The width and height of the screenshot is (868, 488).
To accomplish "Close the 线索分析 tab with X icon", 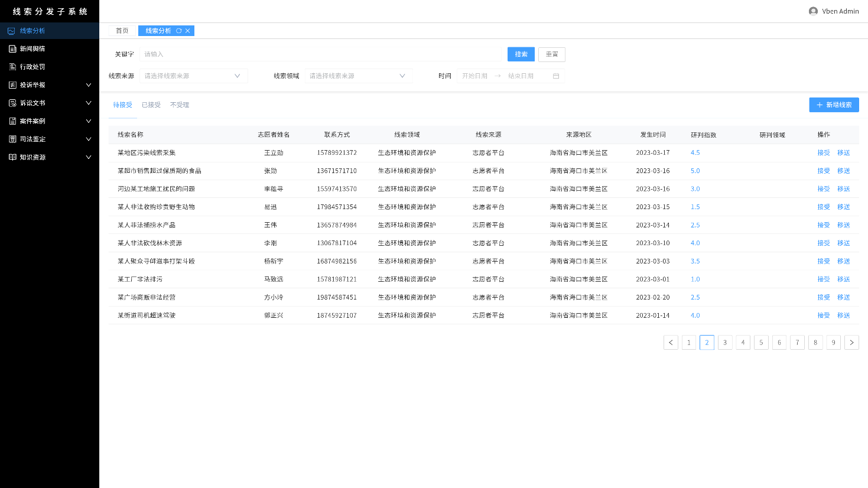I will [188, 31].
